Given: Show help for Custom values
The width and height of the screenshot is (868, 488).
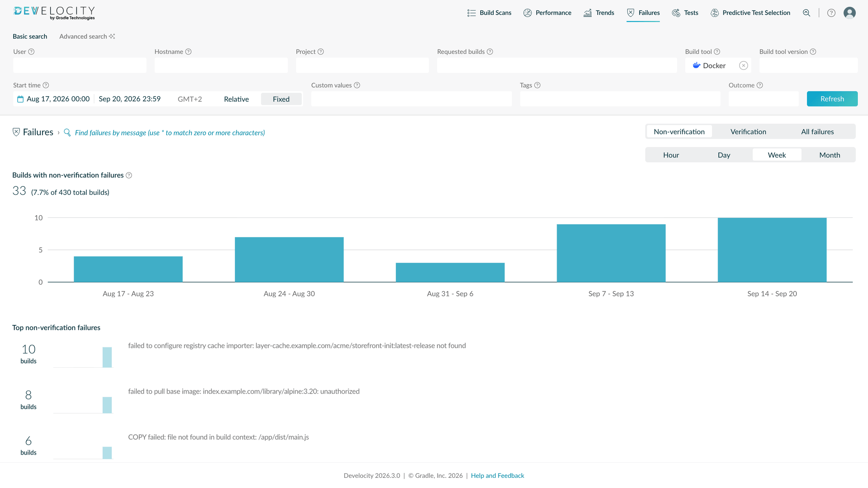Looking at the screenshot, I should (357, 85).
